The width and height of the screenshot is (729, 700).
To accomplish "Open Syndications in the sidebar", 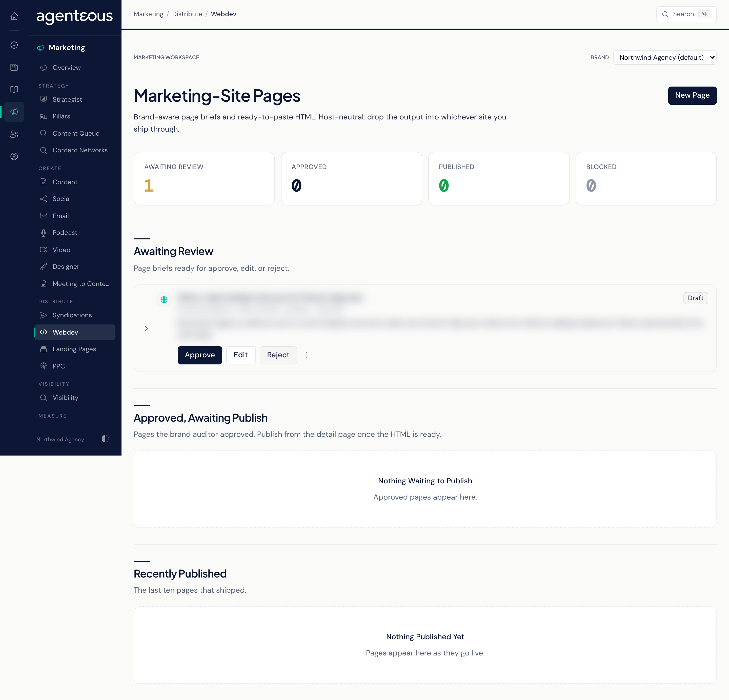I will point(75,315).
